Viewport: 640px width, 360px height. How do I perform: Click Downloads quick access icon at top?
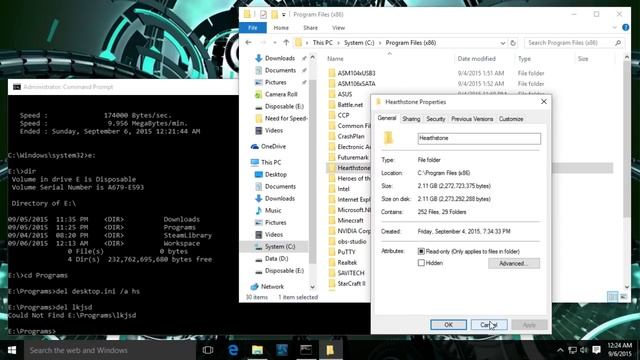[258, 58]
